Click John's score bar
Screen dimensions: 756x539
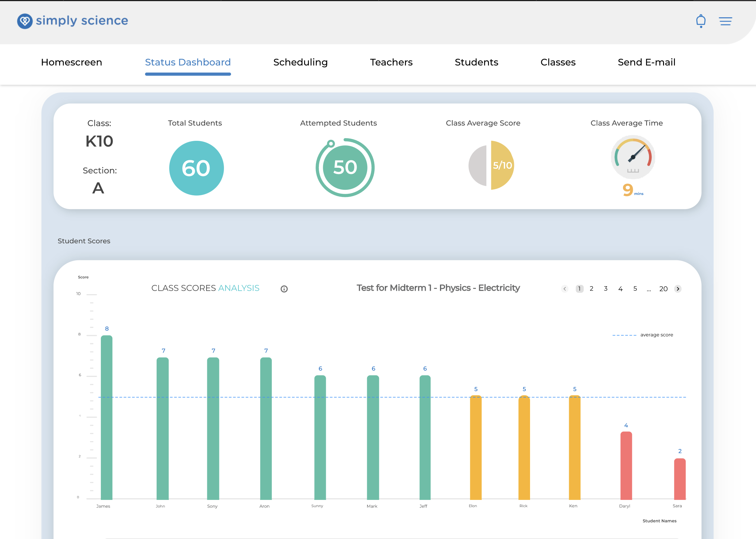(x=163, y=428)
